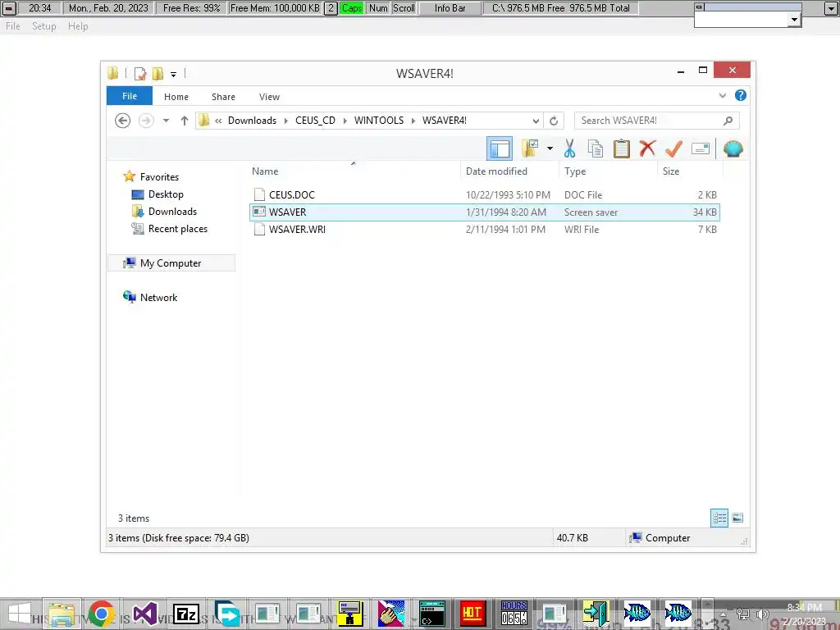Click CEUS_CD in the address path
This screenshot has height=630, width=840.
tap(315, 121)
